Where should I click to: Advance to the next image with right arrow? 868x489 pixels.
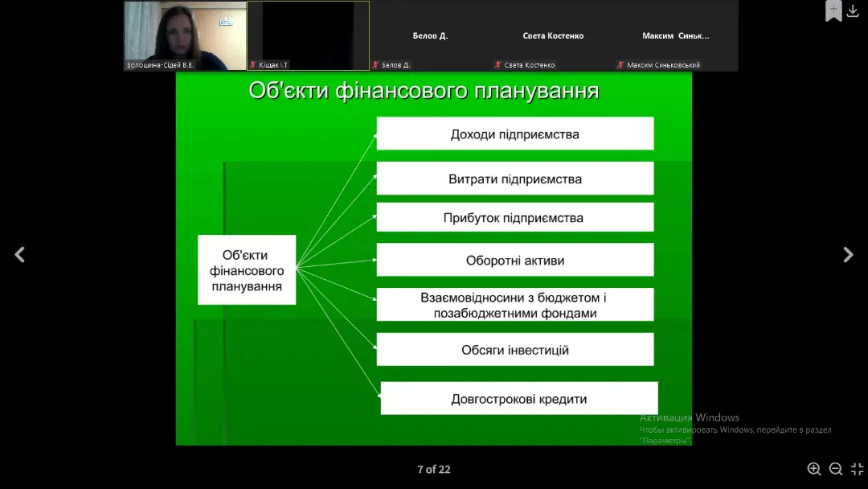pos(848,255)
